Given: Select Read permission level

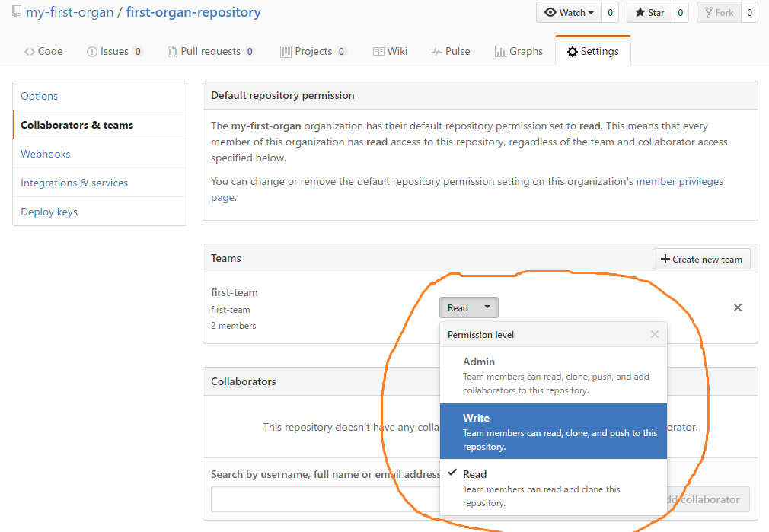Looking at the screenshot, I should 554,488.
